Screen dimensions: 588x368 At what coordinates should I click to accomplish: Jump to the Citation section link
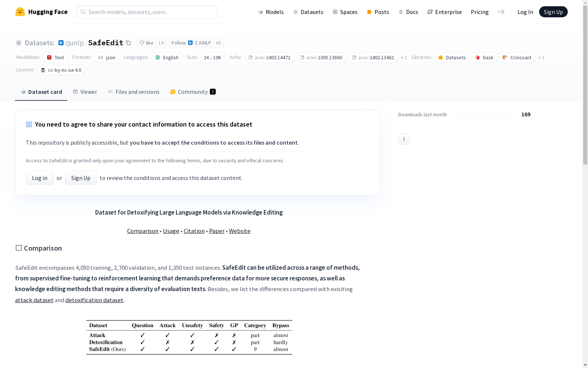(x=194, y=231)
